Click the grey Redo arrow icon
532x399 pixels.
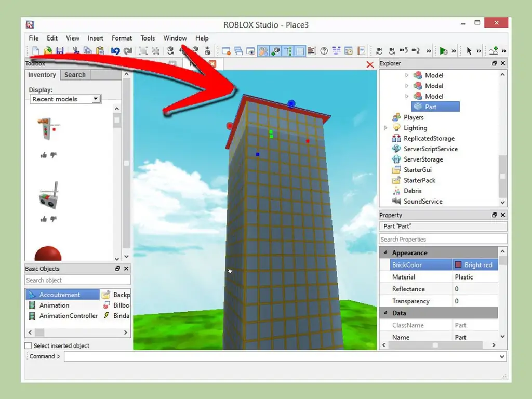(128, 51)
